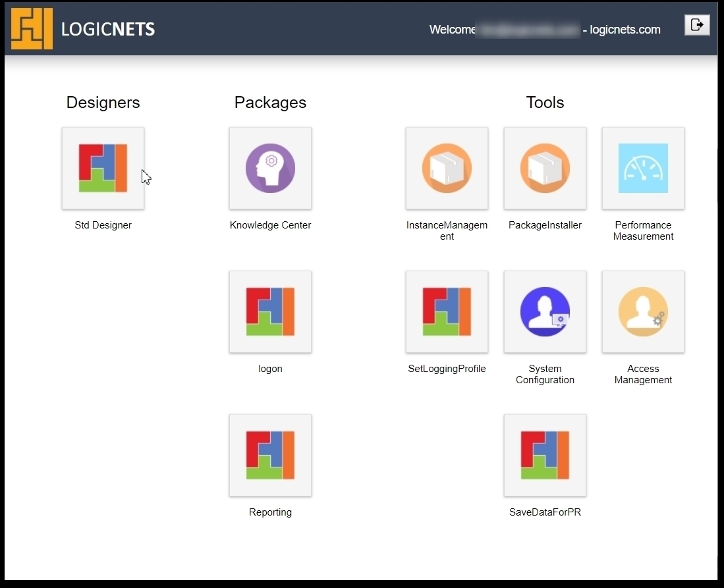Image resolution: width=724 pixels, height=588 pixels.
Task: Click the "logicnets.com" header text
Action: coord(625,30)
